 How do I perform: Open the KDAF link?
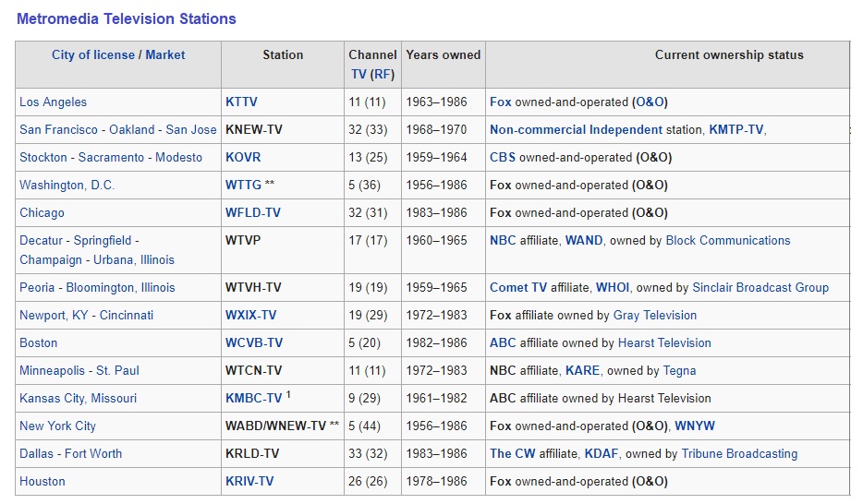[601, 454]
